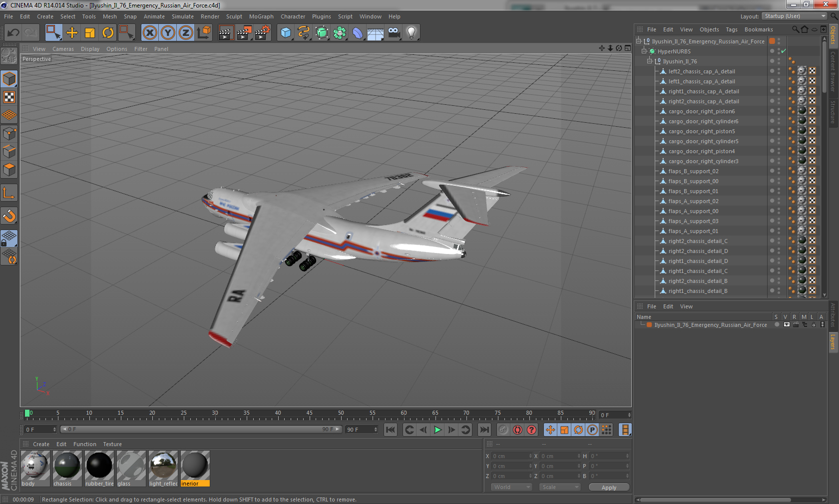Play animation forward
The width and height of the screenshot is (839, 504).
(x=437, y=430)
